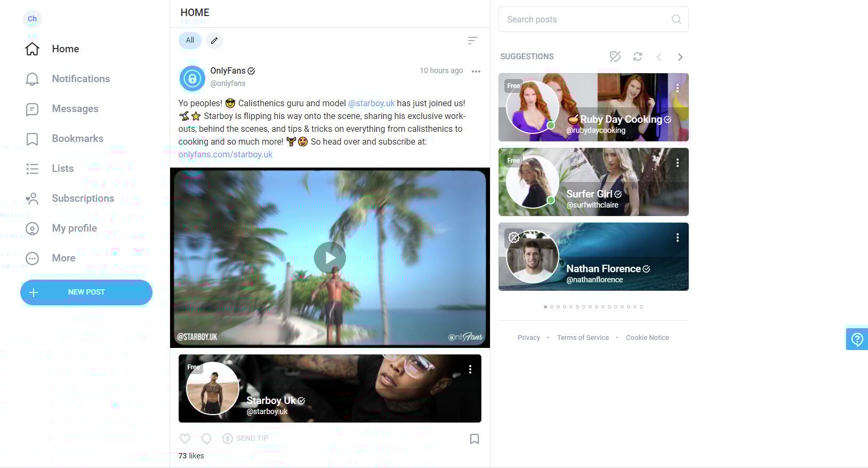This screenshot has width=868, height=468.
Task: Open Notifications in the sidebar
Action: coord(81,79)
